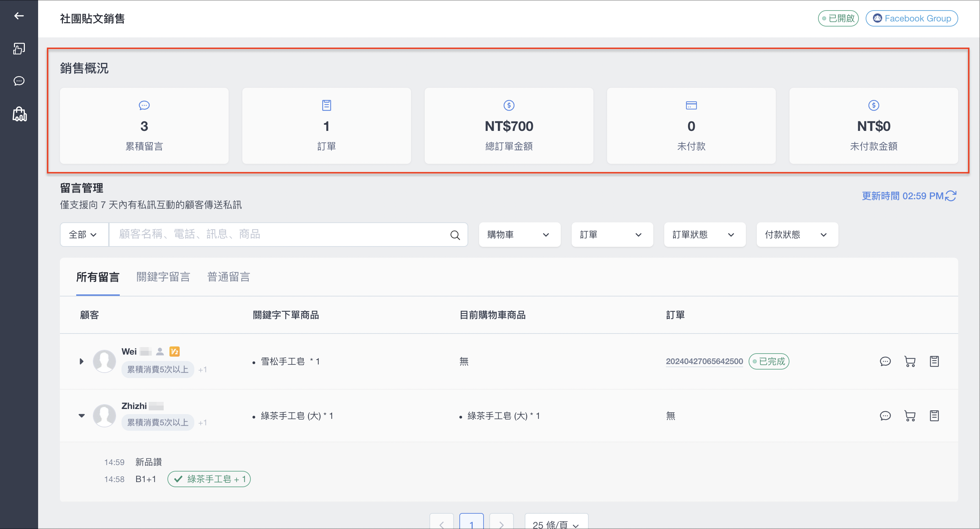This screenshot has height=529, width=980.
Task: Open message chat for Wei's row
Action: click(x=885, y=361)
